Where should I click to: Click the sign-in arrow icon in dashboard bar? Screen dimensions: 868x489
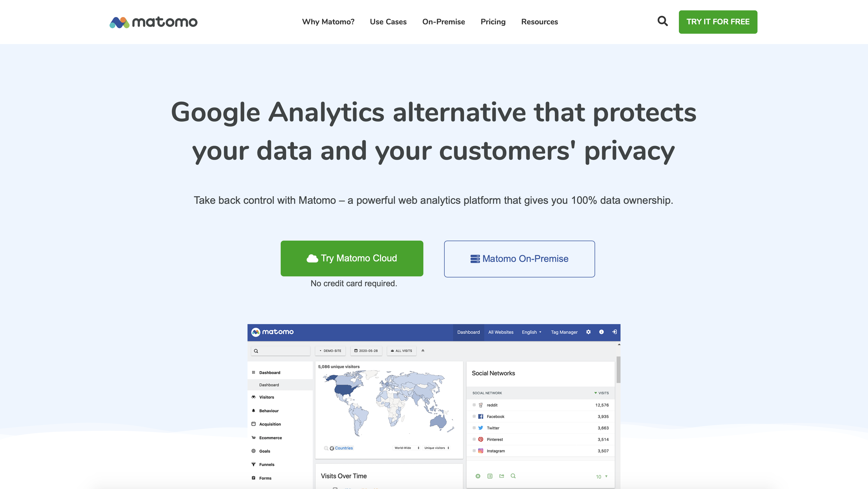(614, 332)
